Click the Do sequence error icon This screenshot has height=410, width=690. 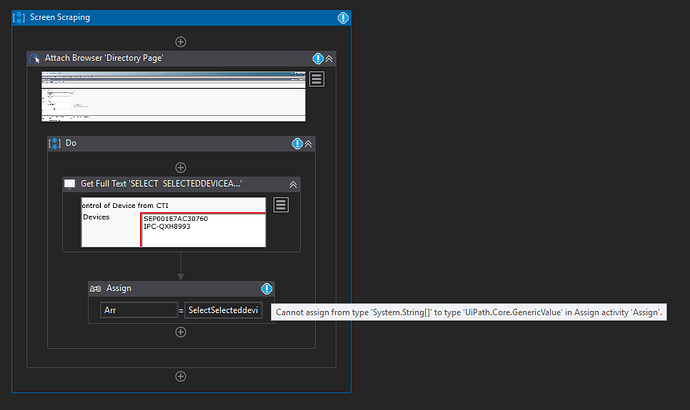(x=297, y=144)
